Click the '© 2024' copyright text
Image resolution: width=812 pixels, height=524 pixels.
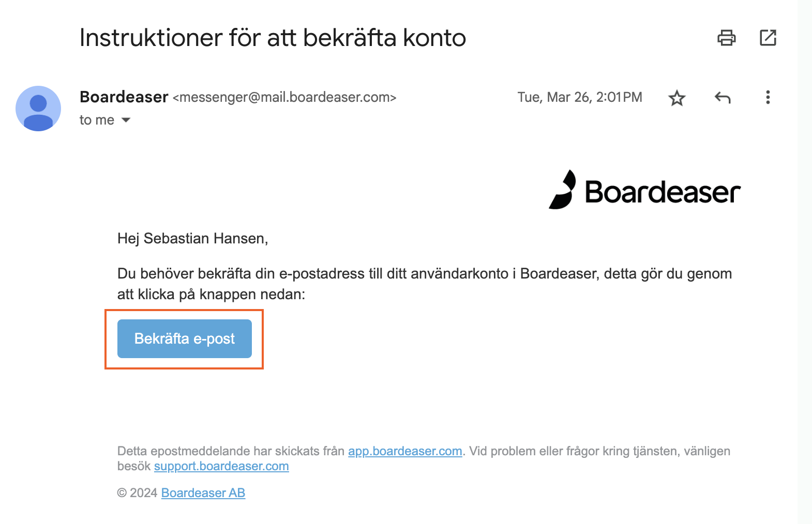click(137, 493)
